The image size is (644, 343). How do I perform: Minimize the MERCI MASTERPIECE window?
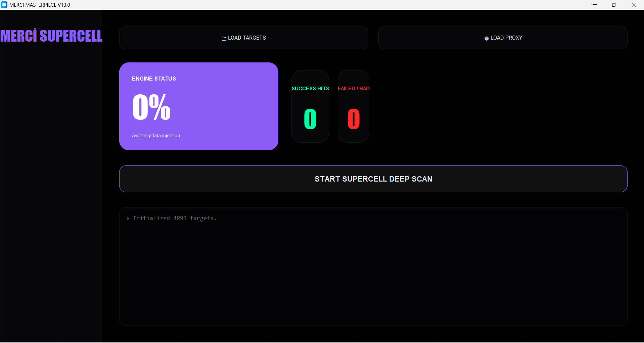(x=595, y=5)
